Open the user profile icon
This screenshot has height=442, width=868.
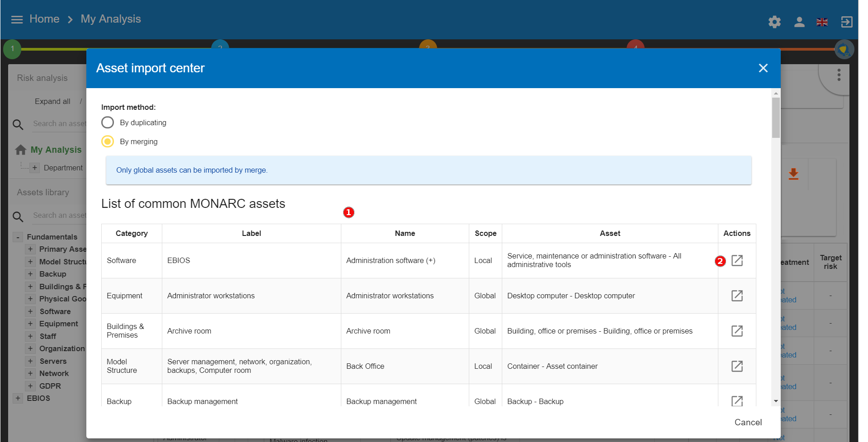point(799,22)
